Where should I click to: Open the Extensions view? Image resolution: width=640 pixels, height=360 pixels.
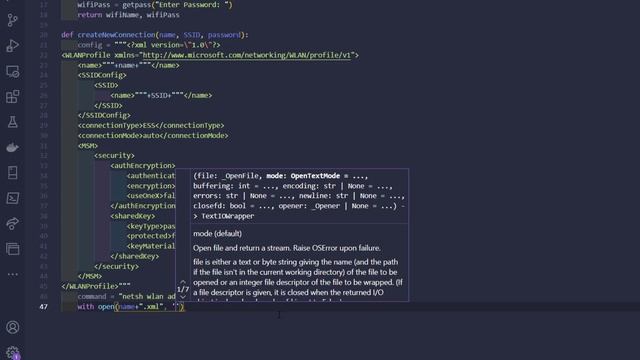tap(12, 97)
